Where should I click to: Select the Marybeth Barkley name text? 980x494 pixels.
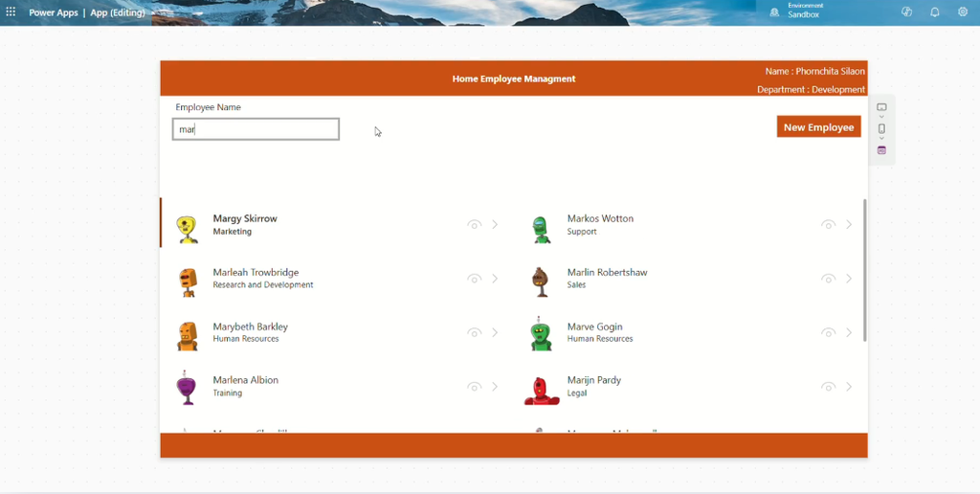point(250,326)
